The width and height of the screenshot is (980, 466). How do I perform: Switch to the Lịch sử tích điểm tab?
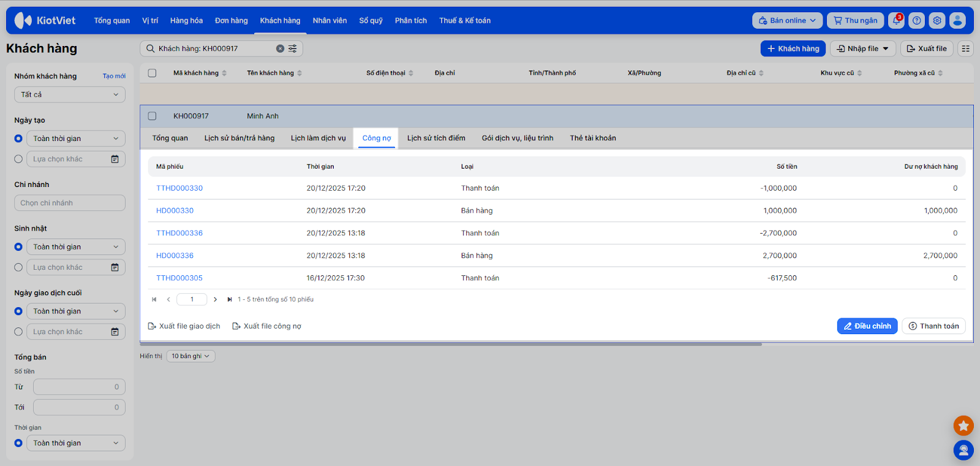(436, 138)
